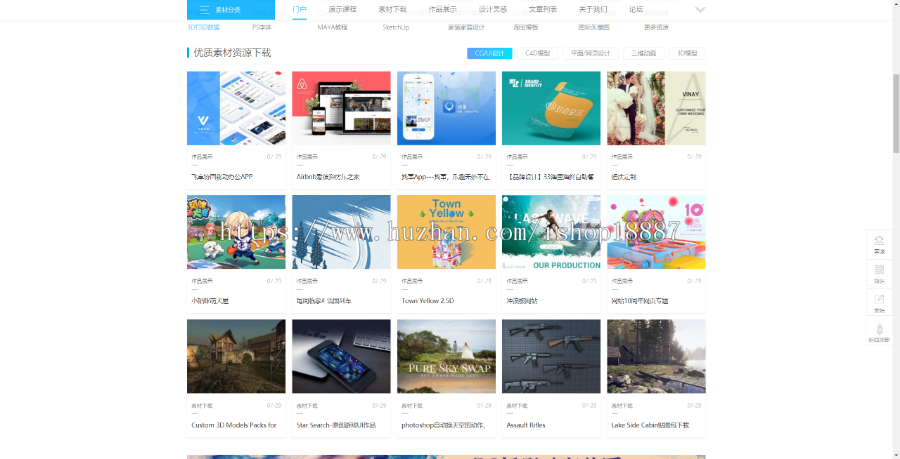900x459 pixels.
Task: Open the Assault Rifles thumbnail
Action: [551, 356]
